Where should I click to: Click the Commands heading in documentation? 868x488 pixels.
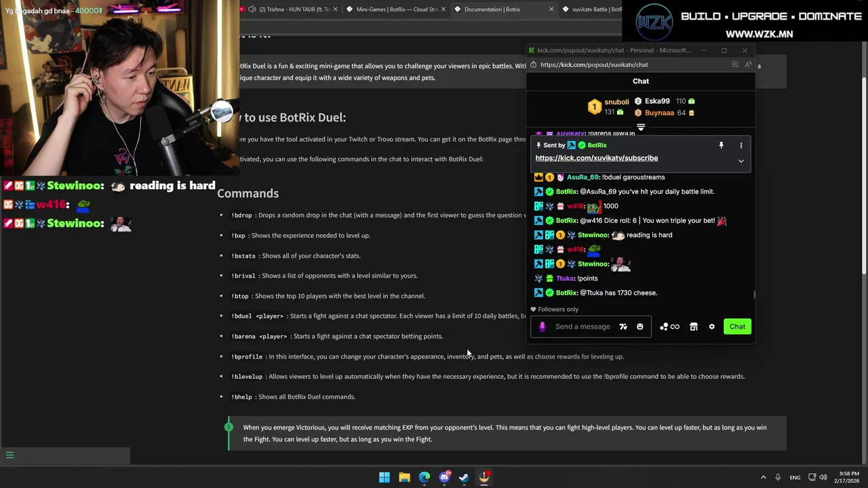(248, 193)
